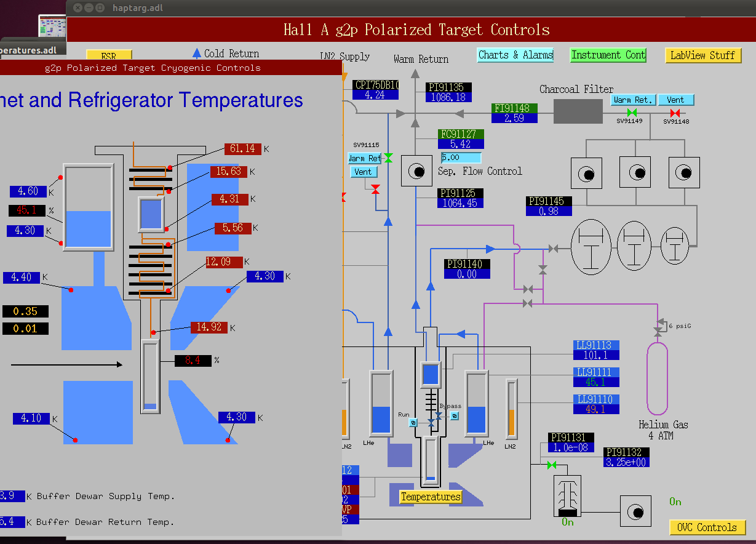
Task: Focus the Cryogenic Controls window title text
Action: [x=153, y=68]
